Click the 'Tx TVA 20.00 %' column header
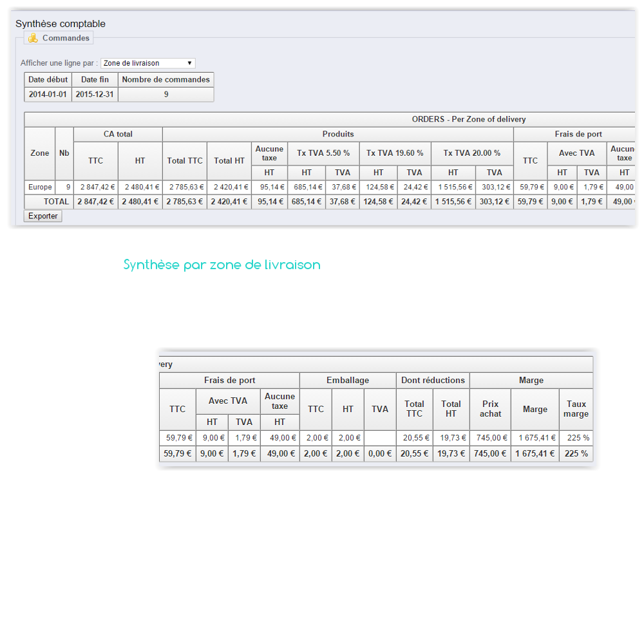Image resolution: width=644 pixels, height=644 pixels. [x=471, y=153]
